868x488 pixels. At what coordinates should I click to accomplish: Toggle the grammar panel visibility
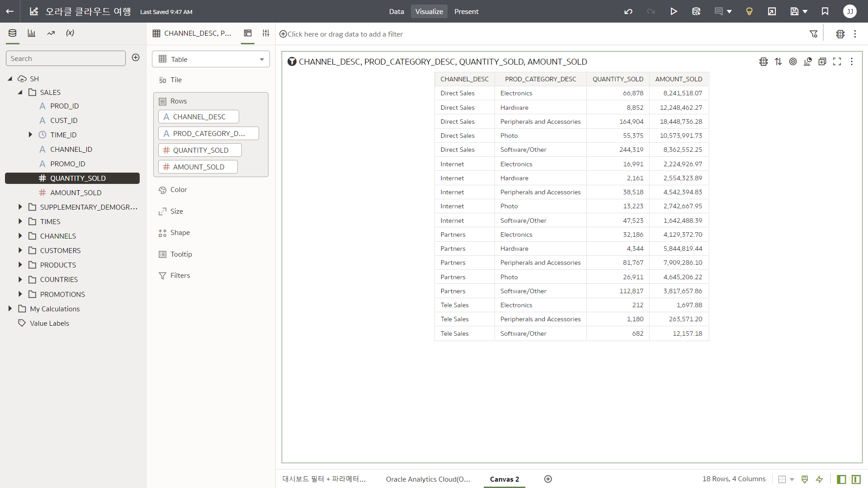click(856, 479)
